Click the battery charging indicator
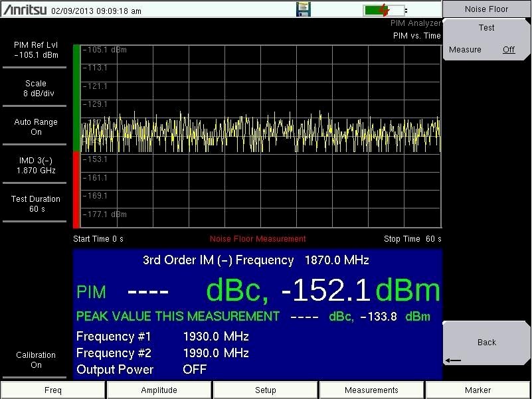The image size is (532, 399). click(x=384, y=10)
